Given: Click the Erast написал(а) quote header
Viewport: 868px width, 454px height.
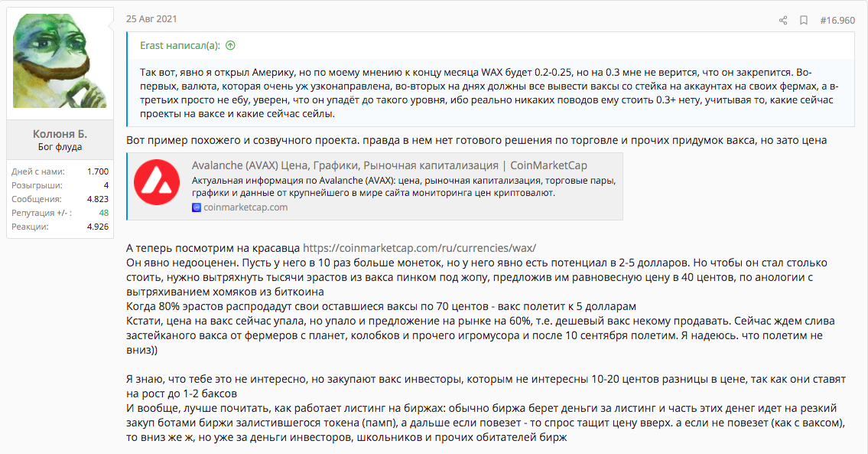Looking at the screenshot, I should tap(180, 45).
